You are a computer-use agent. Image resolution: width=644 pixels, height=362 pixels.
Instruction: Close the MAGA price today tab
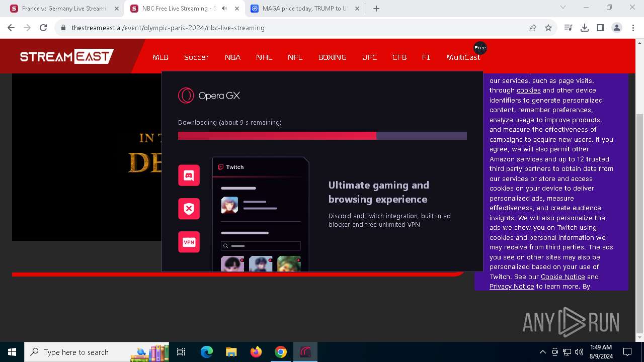(x=357, y=9)
